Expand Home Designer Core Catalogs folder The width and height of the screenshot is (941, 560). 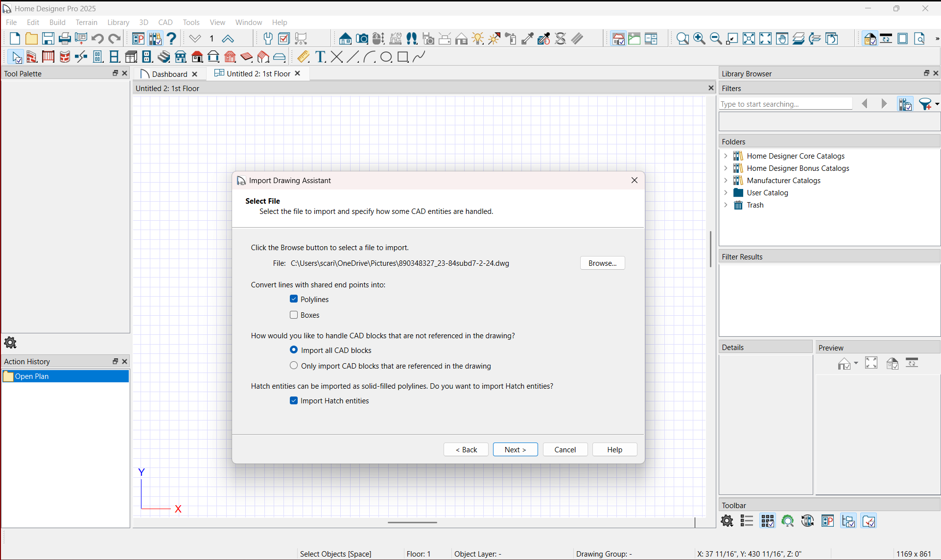(x=726, y=156)
